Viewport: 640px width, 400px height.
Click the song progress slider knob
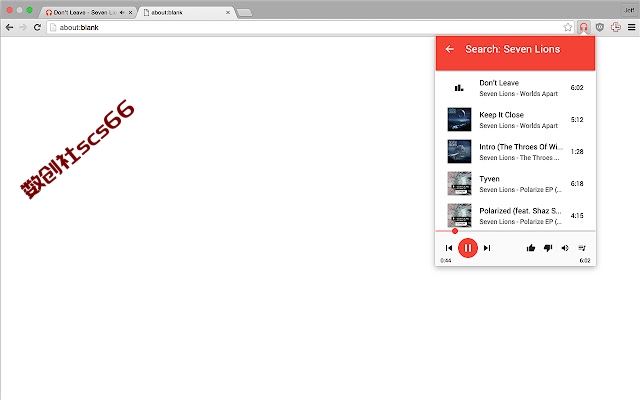coord(455,231)
